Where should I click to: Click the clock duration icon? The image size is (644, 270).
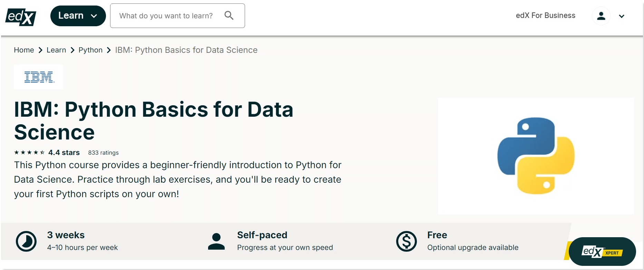26,241
